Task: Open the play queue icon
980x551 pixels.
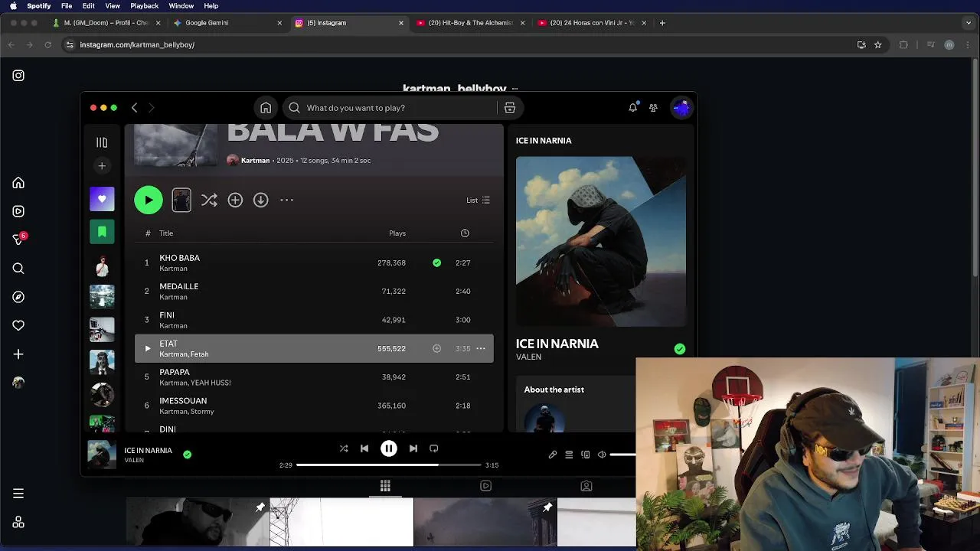Action: click(569, 455)
